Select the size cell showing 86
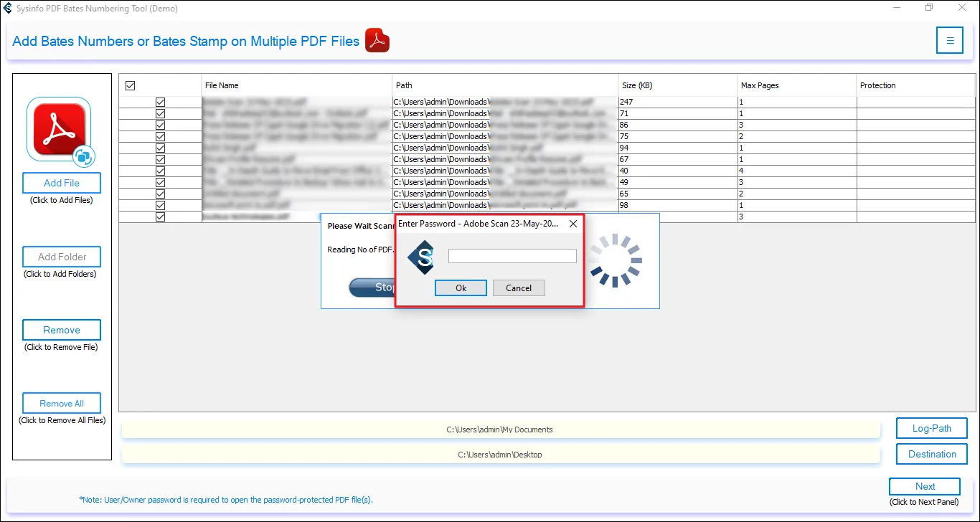The width and height of the screenshot is (980, 522). (678, 125)
